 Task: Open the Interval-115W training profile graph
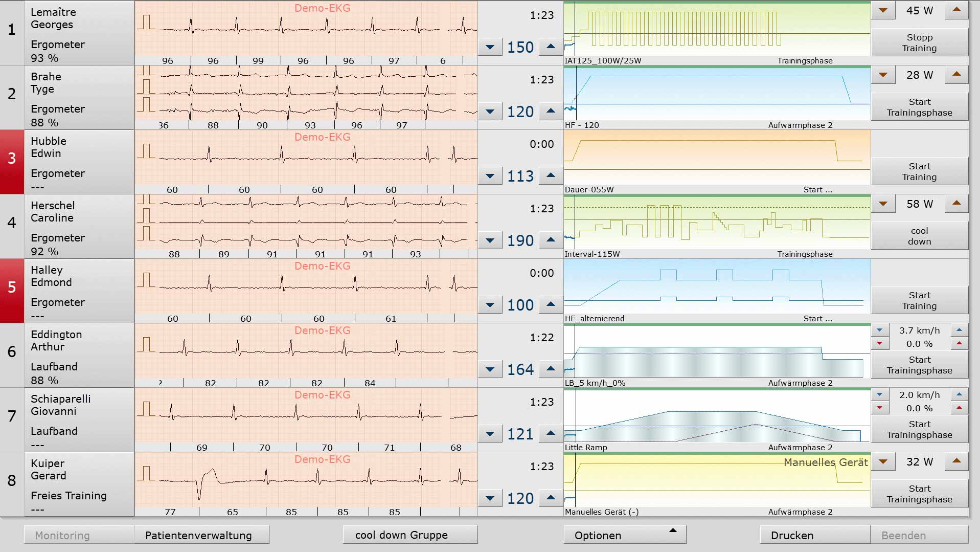(x=717, y=223)
